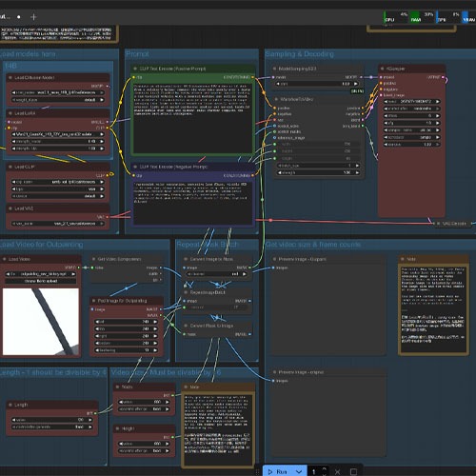The image size is (476, 476).
Task: Open the Run mode dropdown chevron
Action: pos(299,471)
